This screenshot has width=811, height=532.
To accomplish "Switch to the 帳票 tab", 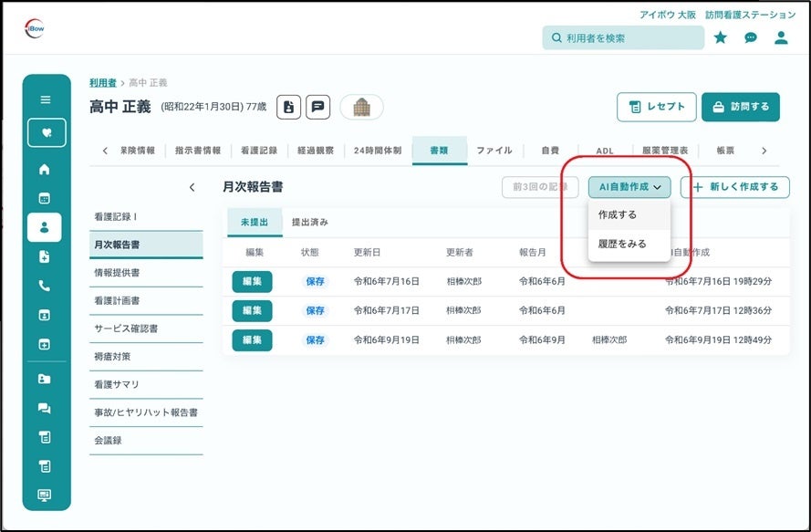I will coord(725,151).
